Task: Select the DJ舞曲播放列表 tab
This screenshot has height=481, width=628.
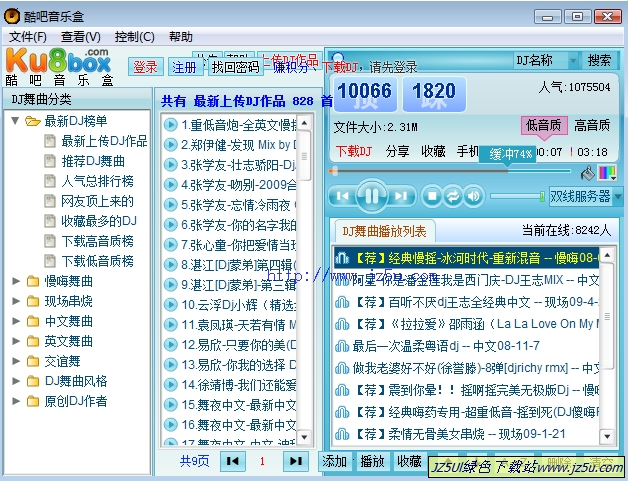Action: pos(384,231)
